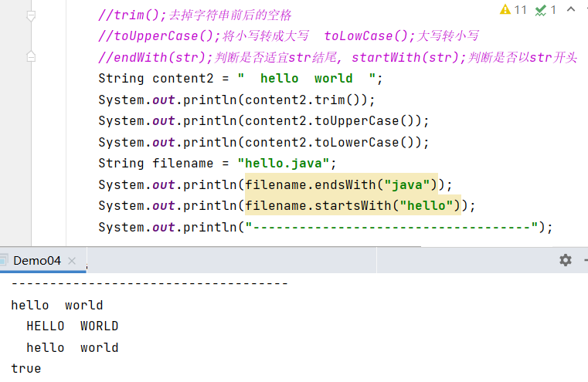Click the 'true' output in console
The height and width of the screenshot is (382, 588).
[x=25, y=369]
